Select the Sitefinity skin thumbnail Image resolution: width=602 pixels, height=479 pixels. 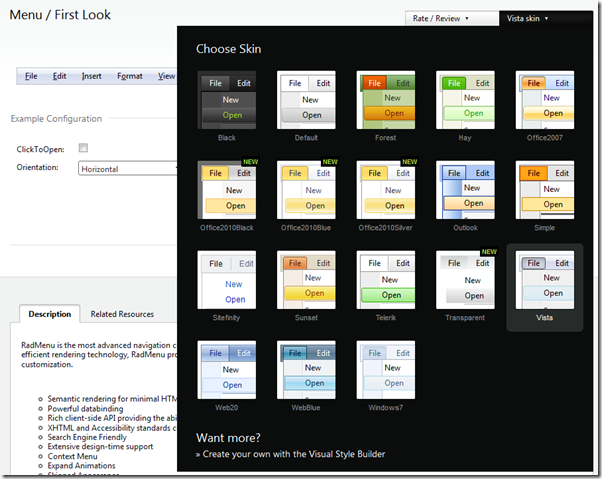(226, 280)
